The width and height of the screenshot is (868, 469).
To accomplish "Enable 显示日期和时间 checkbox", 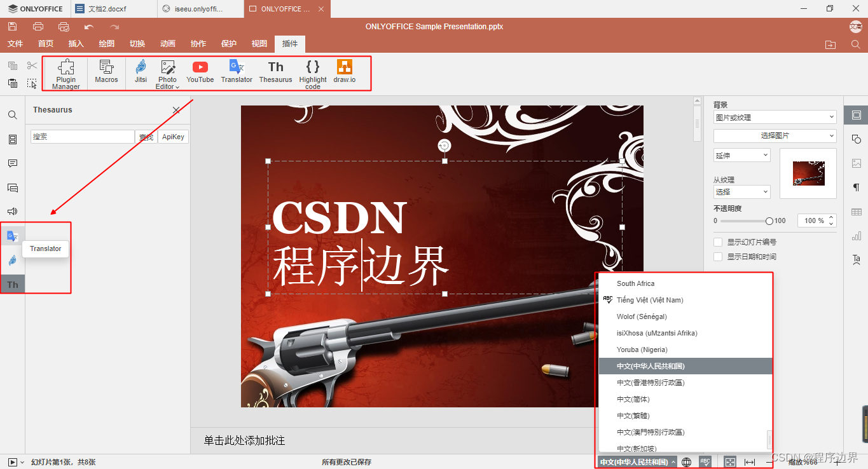I will coord(718,257).
